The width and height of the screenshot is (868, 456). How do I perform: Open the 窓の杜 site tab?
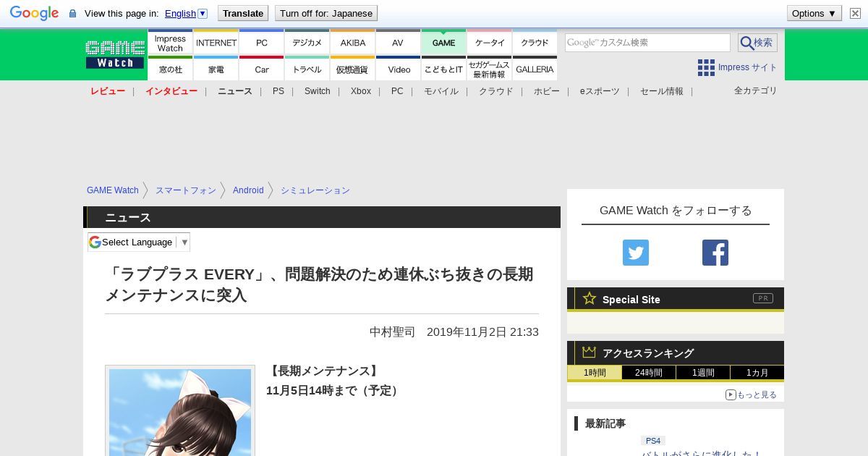170,69
